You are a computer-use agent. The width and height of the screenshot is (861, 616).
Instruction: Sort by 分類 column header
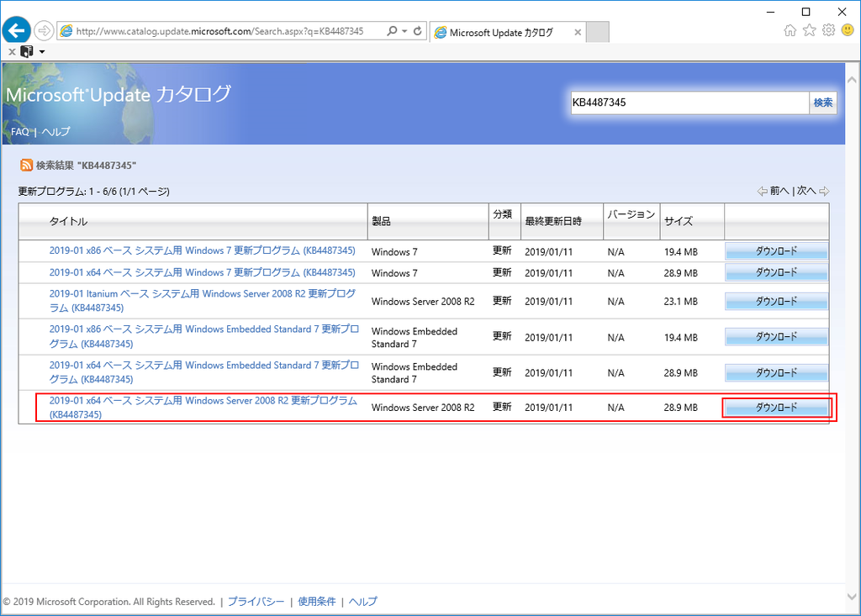pos(503,214)
